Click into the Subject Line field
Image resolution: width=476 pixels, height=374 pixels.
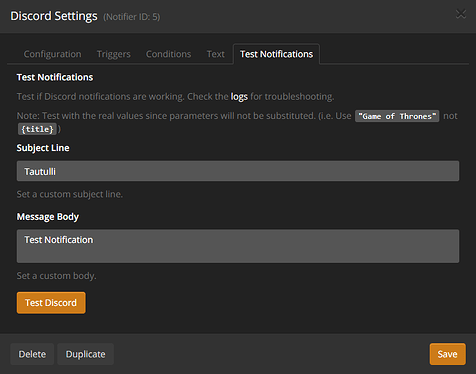point(238,171)
